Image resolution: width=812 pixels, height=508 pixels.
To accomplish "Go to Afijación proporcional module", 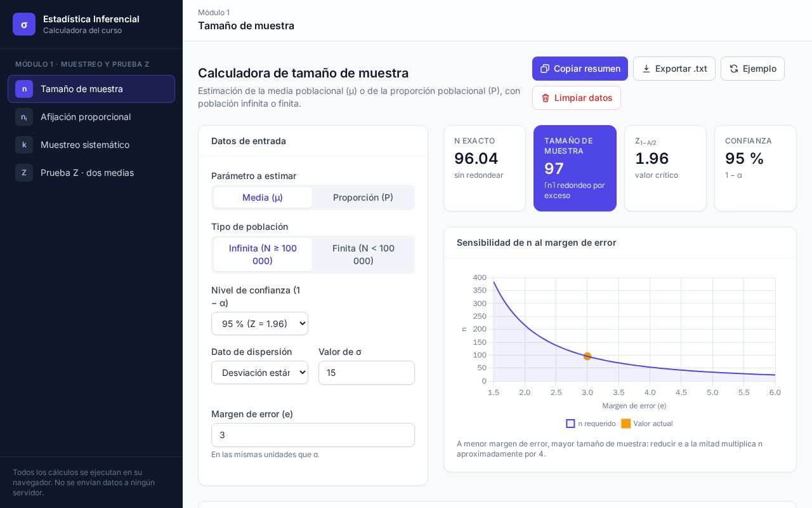I will tap(91, 117).
